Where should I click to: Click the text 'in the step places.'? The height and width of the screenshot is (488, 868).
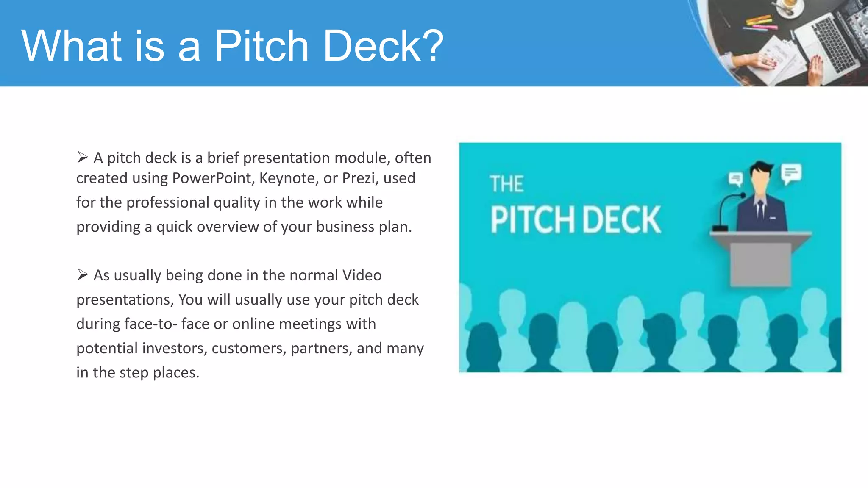point(138,372)
